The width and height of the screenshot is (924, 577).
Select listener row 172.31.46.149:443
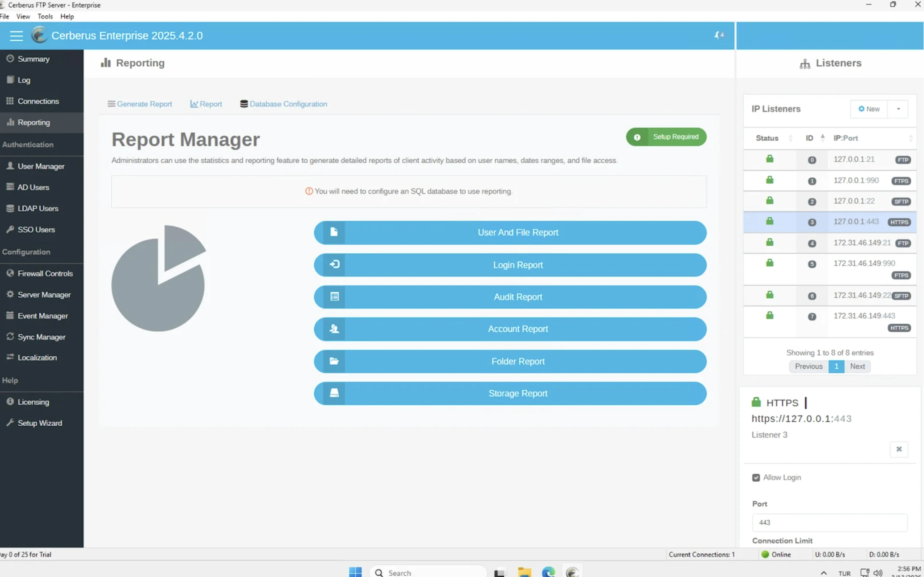830,322
